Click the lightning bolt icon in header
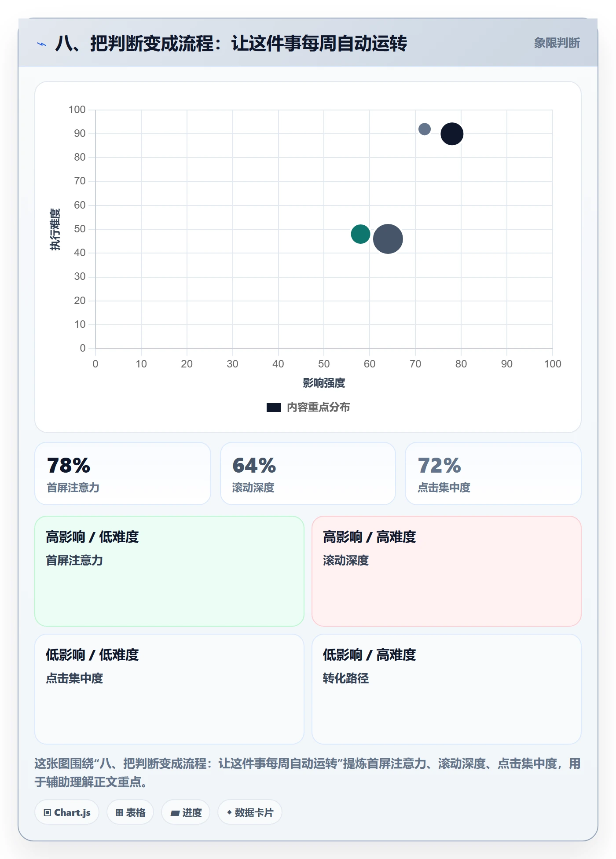 tap(42, 44)
